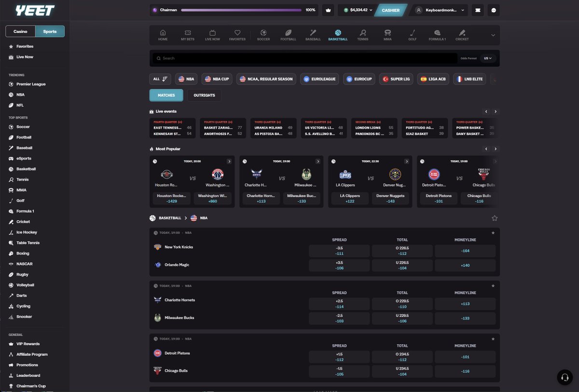Show previous Live events with left arrow
Viewport: 579px width, 392px height.
click(486, 111)
